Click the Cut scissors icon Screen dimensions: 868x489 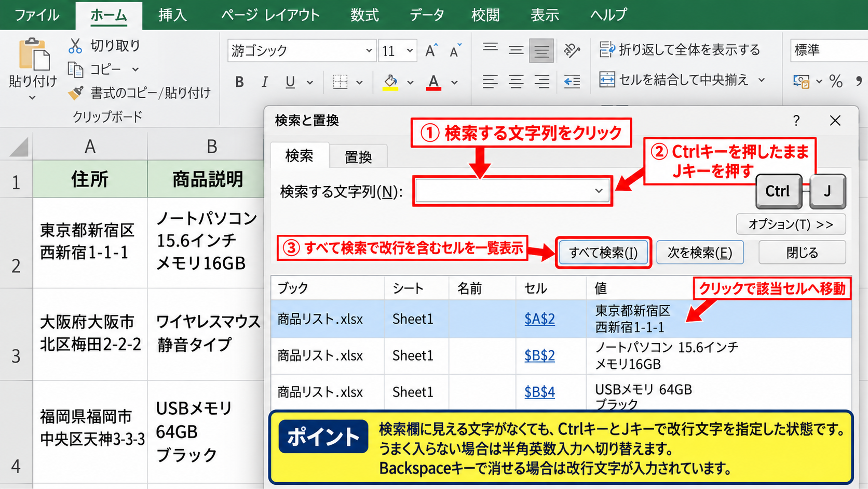pyautogui.click(x=75, y=46)
